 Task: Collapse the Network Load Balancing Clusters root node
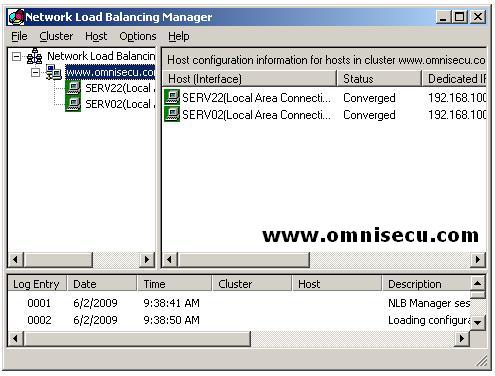click(x=16, y=56)
